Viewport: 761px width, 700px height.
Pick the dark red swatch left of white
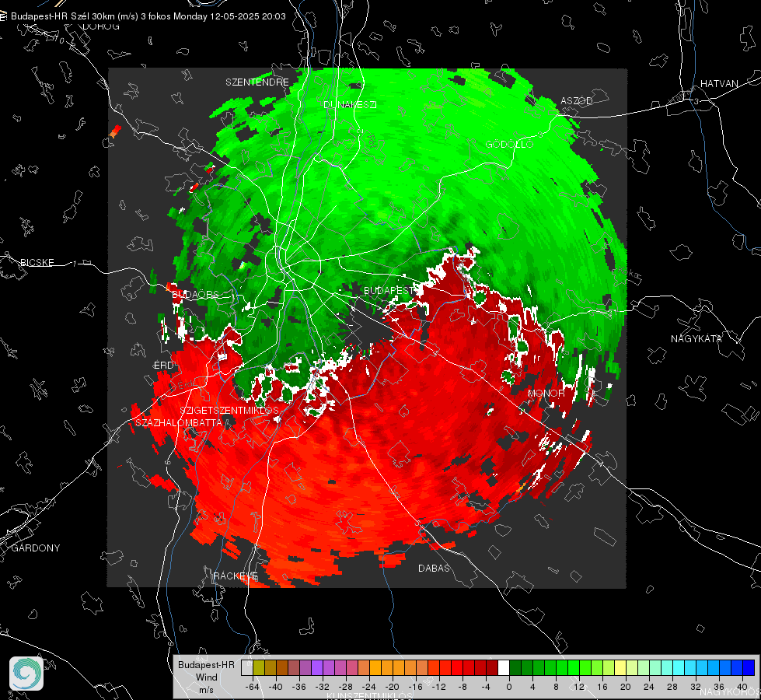[x=492, y=668]
